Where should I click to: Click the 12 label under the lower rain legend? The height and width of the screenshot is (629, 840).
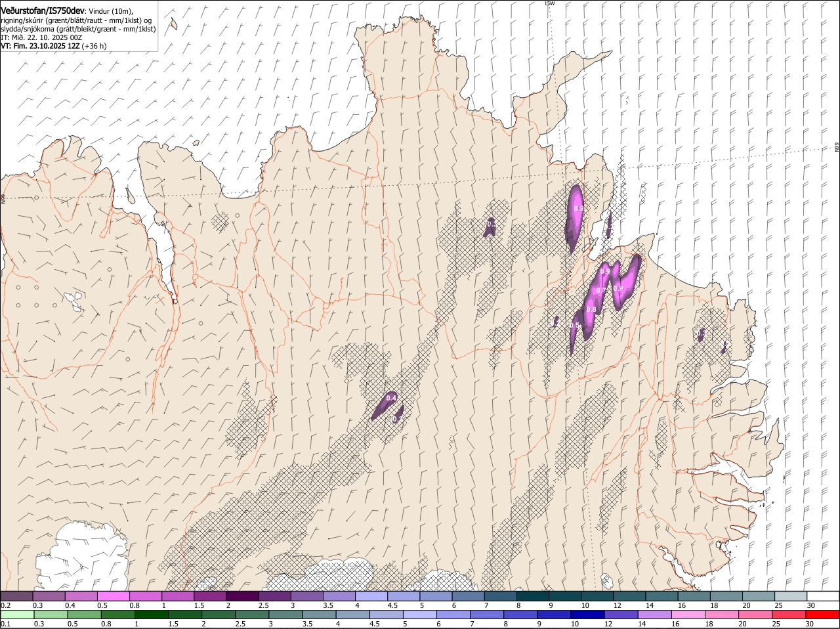point(608,623)
